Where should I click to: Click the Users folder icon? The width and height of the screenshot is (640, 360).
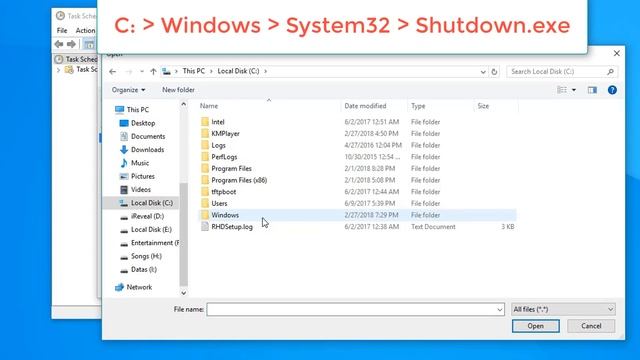205,203
